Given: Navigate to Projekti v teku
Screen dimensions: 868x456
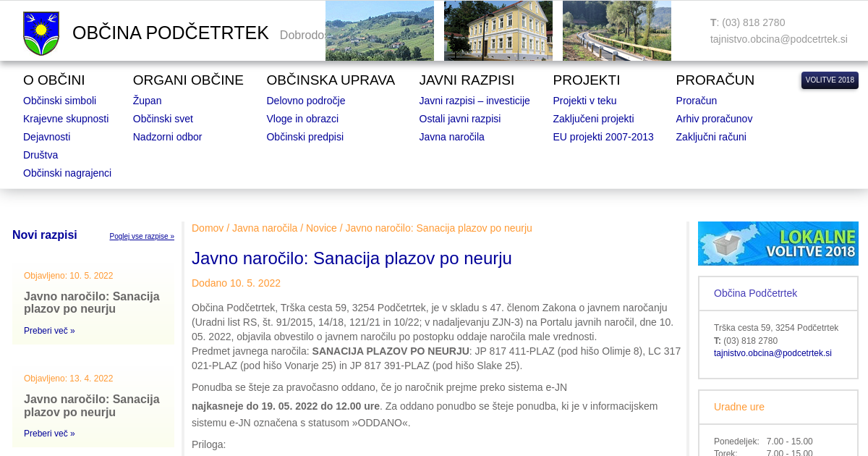Looking at the screenshot, I should click(x=584, y=101).
